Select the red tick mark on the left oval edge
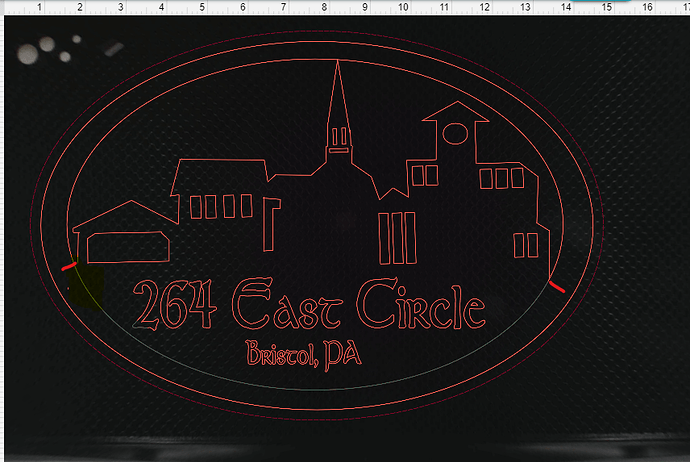690x462 pixels. 68,267
